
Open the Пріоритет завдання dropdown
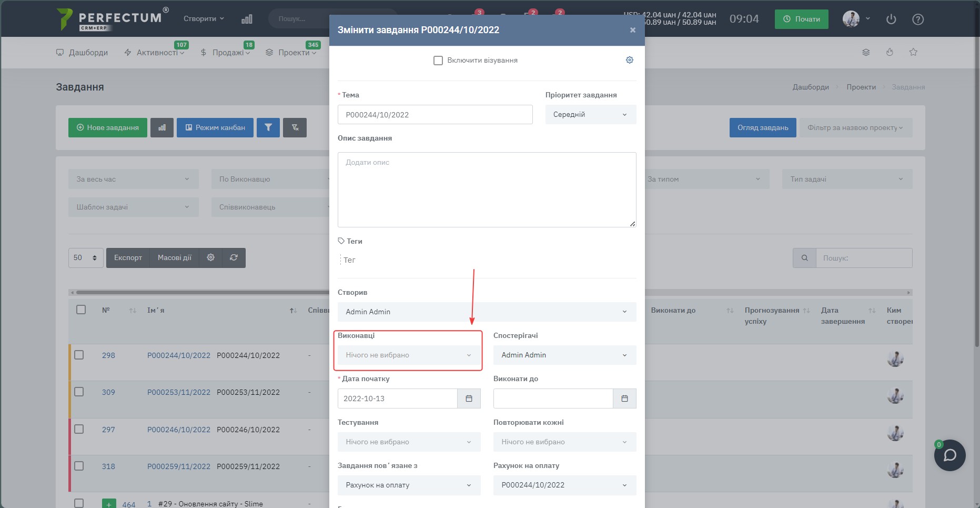pos(591,114)
